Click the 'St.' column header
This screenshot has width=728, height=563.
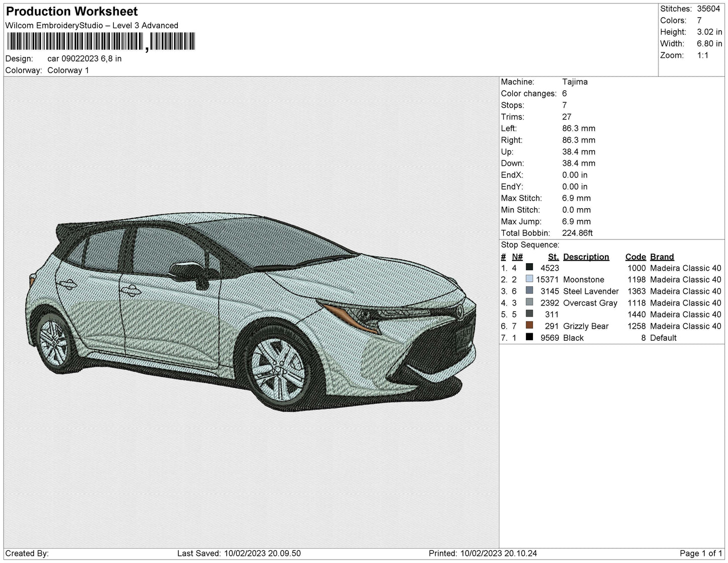pyautogui.click(x=553, y=257)
